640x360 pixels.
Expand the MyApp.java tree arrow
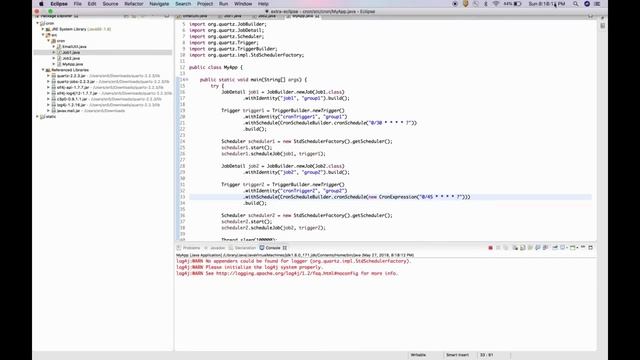click(x=53, y=64)
